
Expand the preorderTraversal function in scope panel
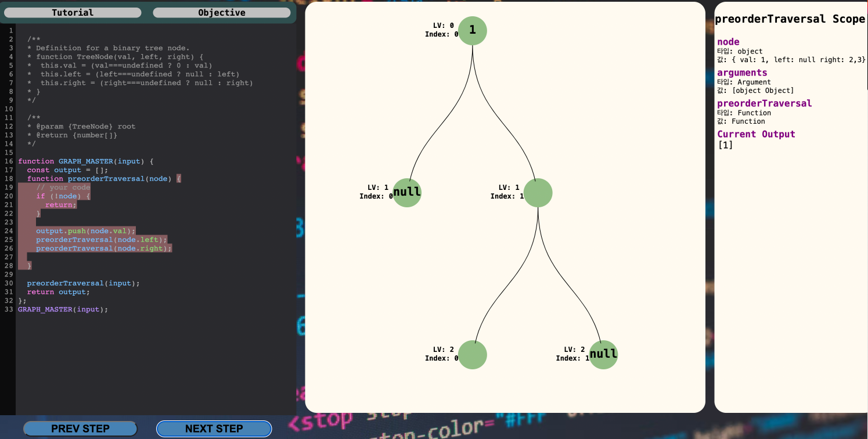(763, 103)
